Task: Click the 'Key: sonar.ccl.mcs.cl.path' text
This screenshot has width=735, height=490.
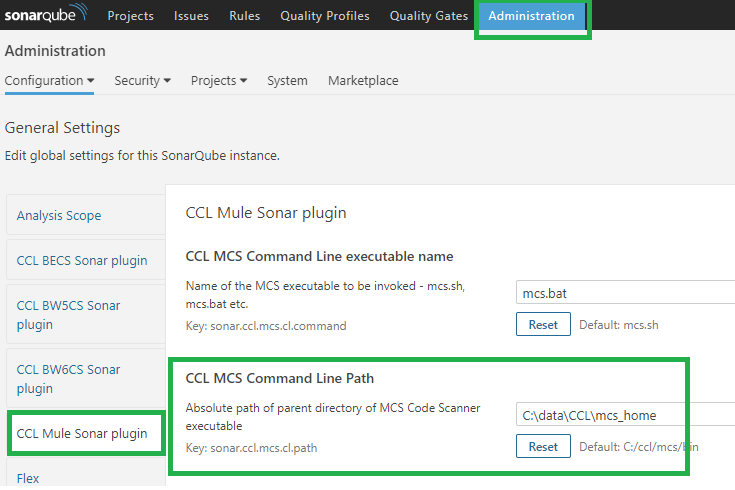Action: (251, 448)
